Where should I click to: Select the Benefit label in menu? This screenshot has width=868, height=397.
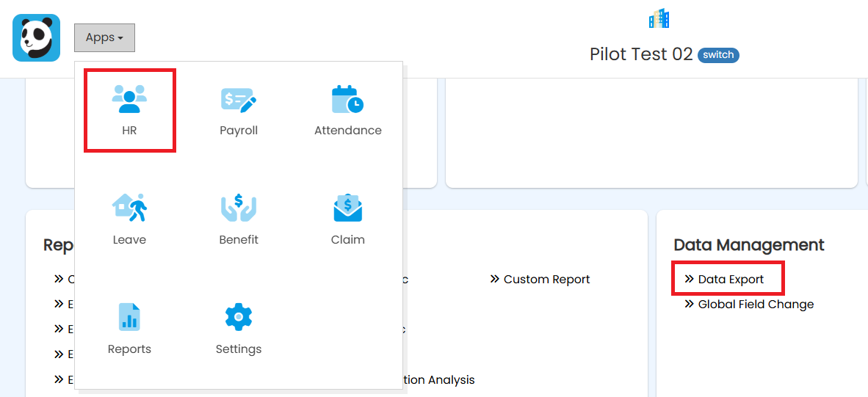tap(239, 240)
